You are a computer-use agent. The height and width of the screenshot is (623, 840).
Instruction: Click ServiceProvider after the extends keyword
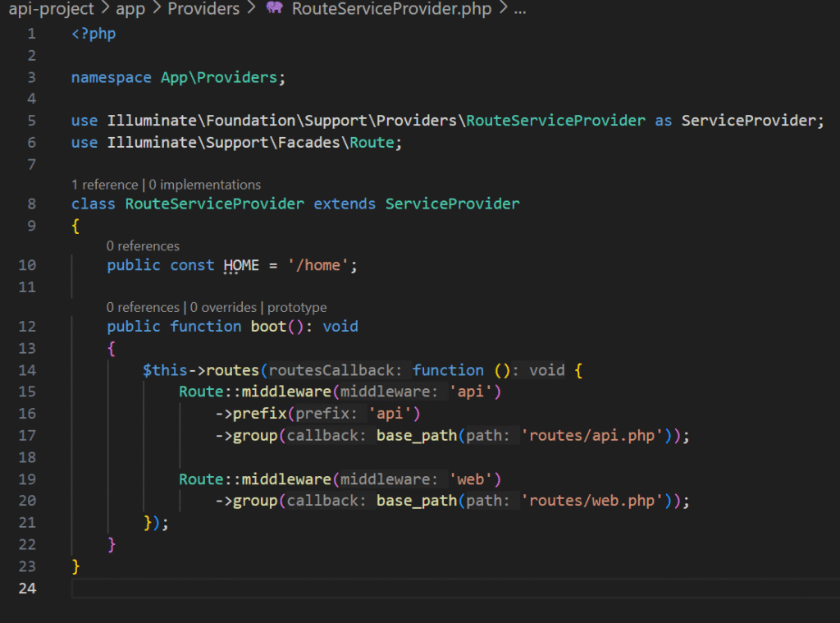click(452, 204)
